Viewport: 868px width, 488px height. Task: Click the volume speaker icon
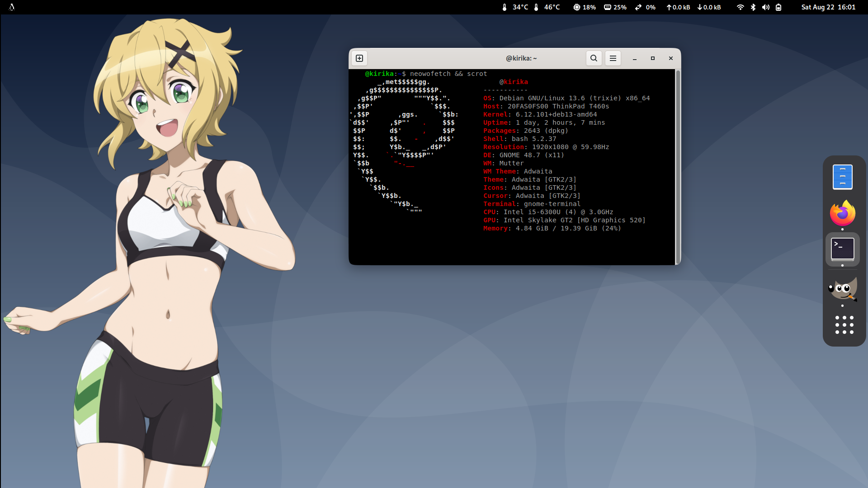click(765, 7)
